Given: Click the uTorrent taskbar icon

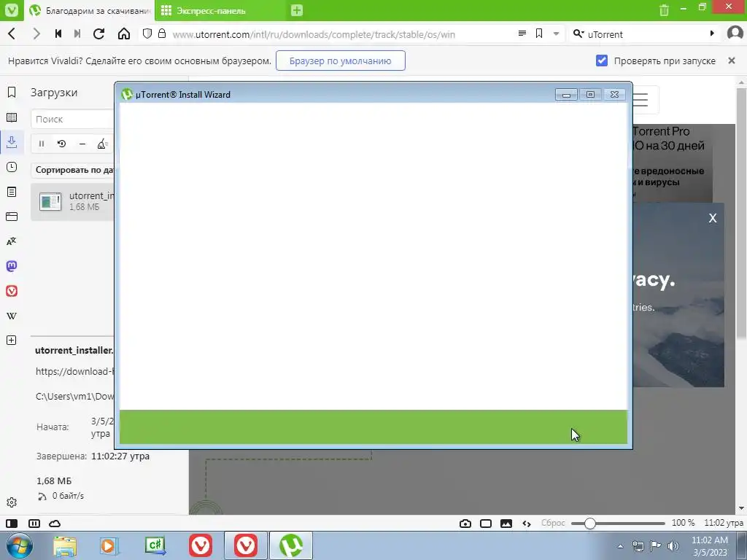Looking at the screenshot, I should pyautogui.click(x=291, y=545).
